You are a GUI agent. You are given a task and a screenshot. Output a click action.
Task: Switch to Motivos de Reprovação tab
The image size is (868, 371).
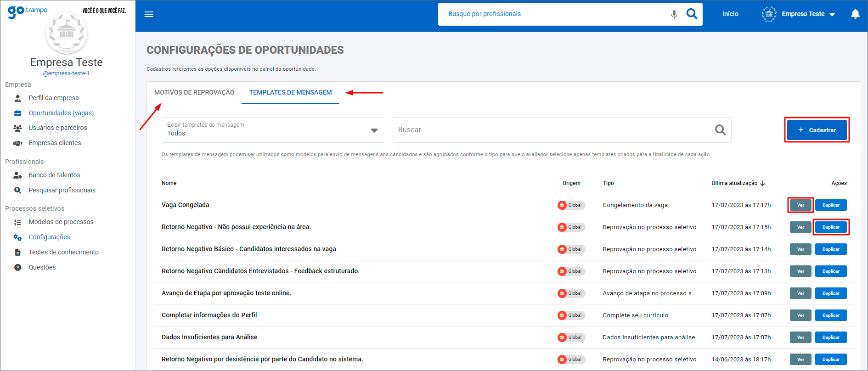(x=194, y=93)
